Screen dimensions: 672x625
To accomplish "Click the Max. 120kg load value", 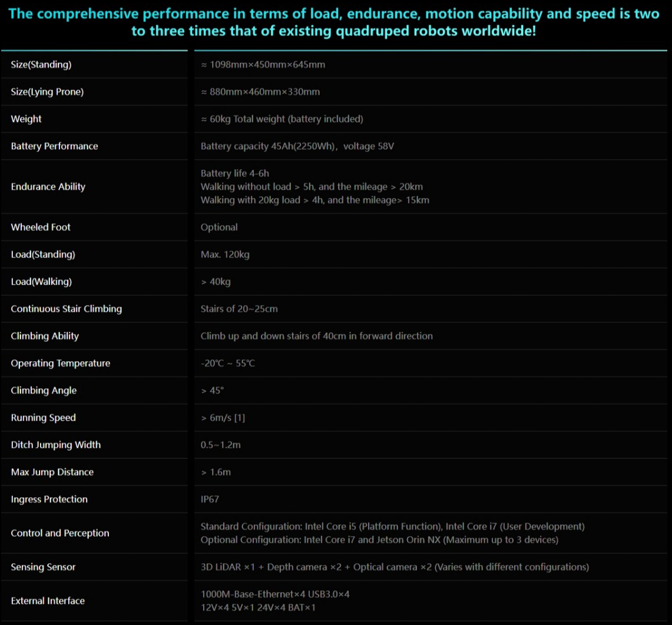I will point(225,254).
